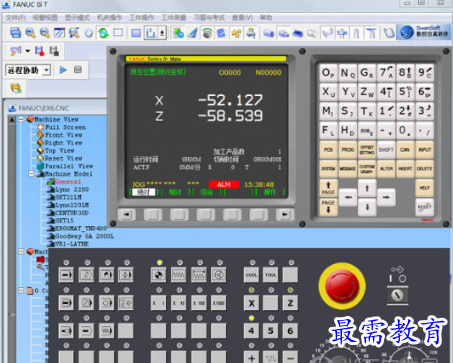Select the Z axis button
The height and width of the screenshot is (363, 453).
[x=290, y=303]
